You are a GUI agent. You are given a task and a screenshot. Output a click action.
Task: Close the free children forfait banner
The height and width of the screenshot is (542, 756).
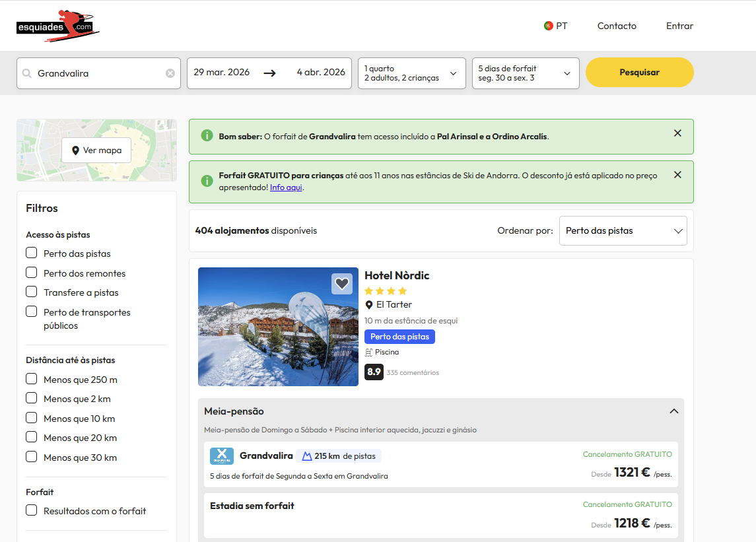pos(677,175)
